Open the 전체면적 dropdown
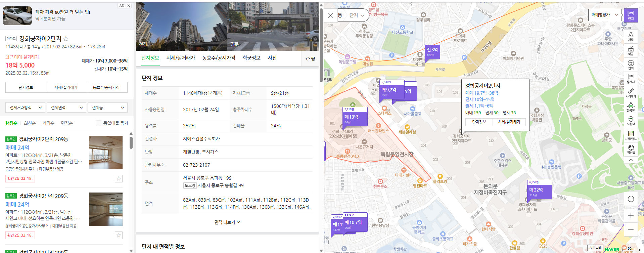644x253 pixels. click(x=66, y=108)
